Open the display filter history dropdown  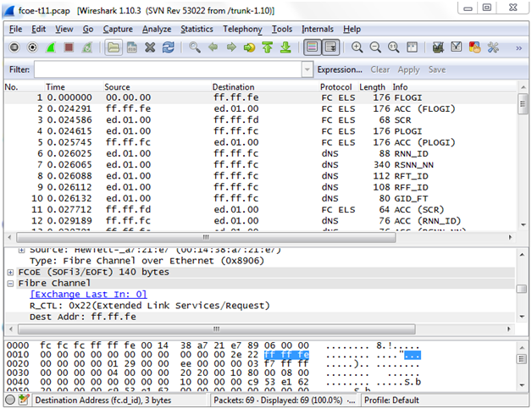click(x=305, y=69)
